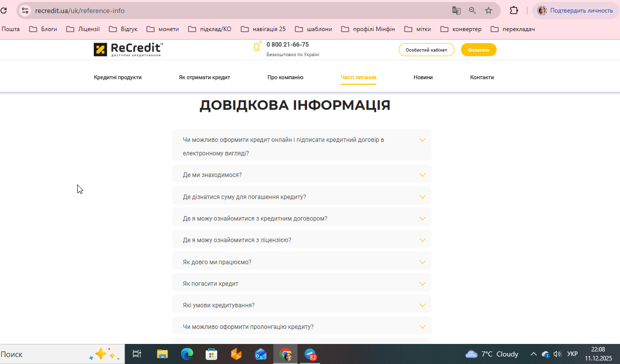This screenshot has height=364, width=620.
Task: Open Outlook from the taskbar
Action: tap(261, 354)
